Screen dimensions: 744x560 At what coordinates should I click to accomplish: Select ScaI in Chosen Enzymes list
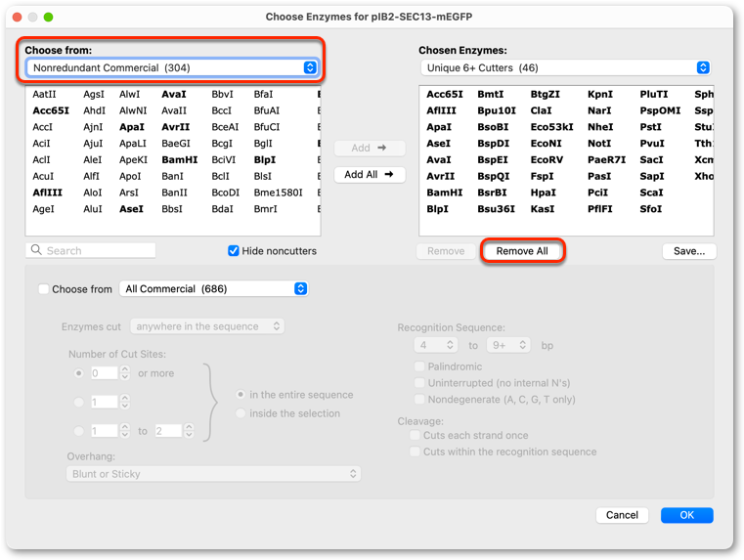[651, 193]
